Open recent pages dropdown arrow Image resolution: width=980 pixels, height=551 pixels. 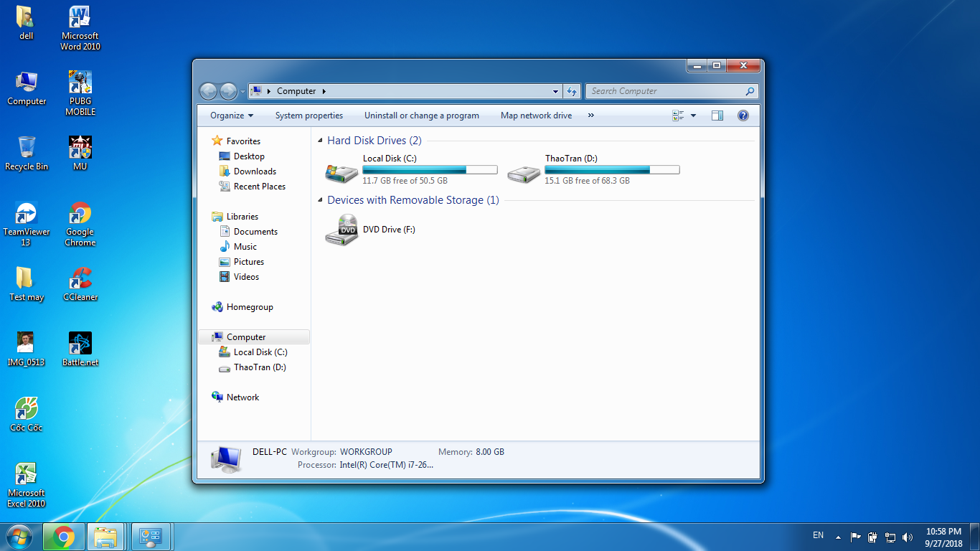click(x=242, y=92)
